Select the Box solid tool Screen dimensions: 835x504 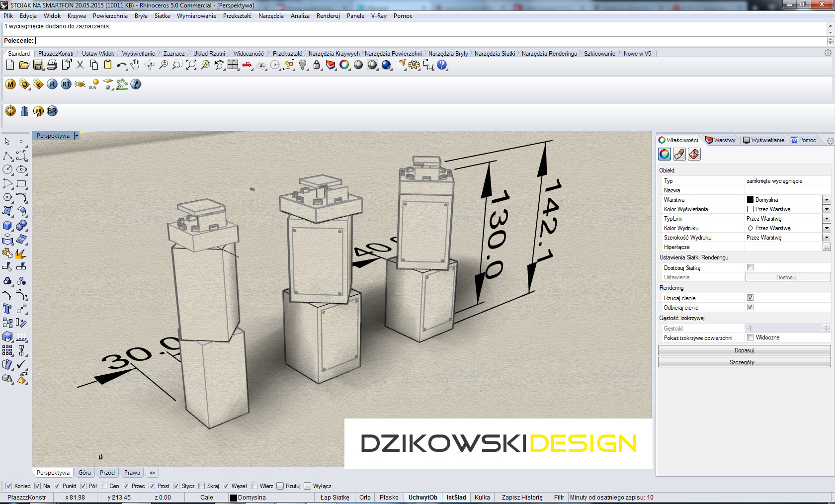pos(7,226)
